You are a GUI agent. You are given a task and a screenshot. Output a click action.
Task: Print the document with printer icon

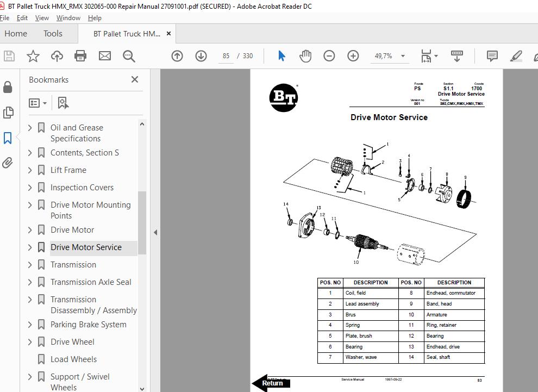click(x=80, y=56)
